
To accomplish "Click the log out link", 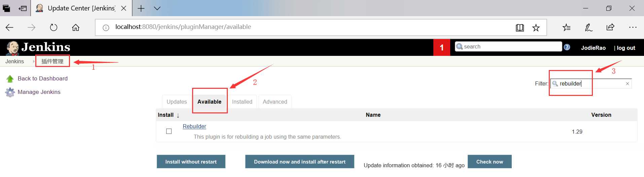I will 626,48.
